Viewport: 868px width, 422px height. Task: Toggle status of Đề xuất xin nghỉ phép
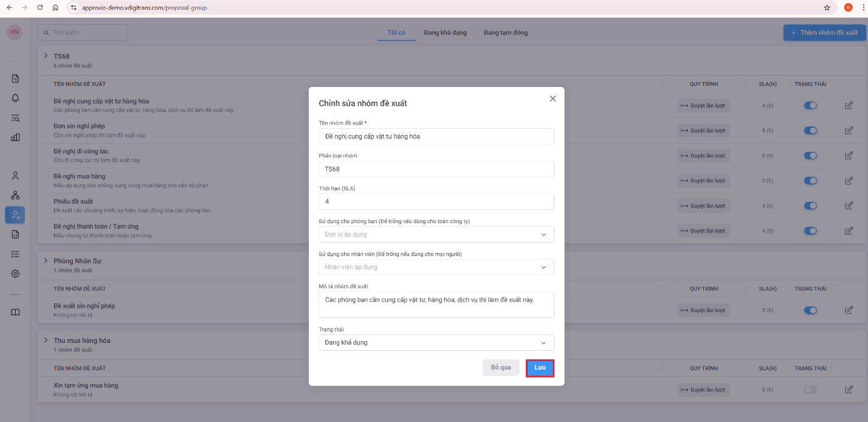click(x=810, y=310)
